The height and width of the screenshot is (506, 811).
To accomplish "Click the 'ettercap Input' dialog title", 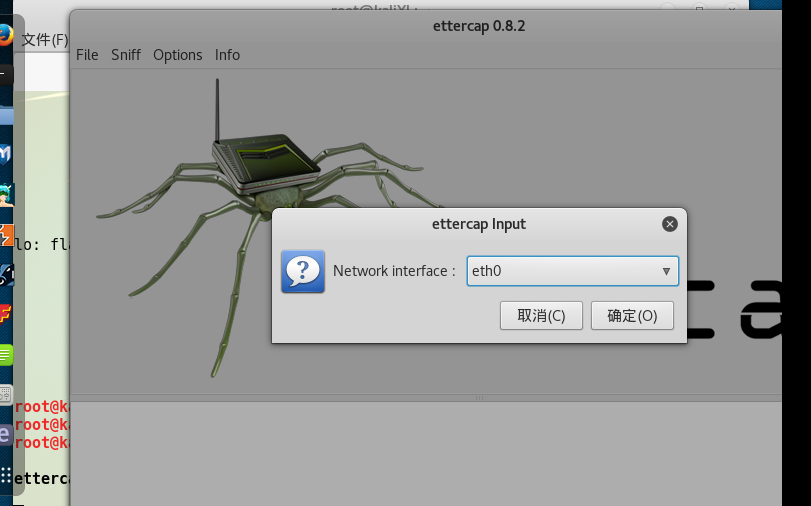I will [478, 224].
